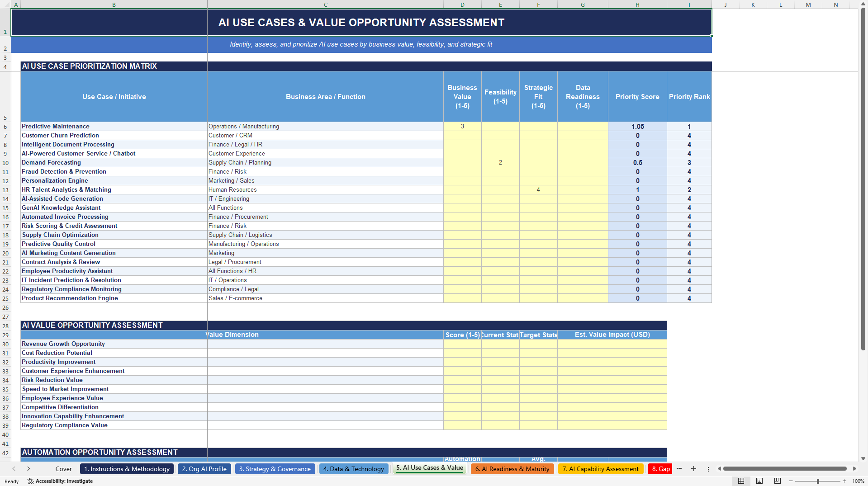Screen dimensions: 868x486
Task: Click Customer Churn Prediction cell
Action: (114, 136)
